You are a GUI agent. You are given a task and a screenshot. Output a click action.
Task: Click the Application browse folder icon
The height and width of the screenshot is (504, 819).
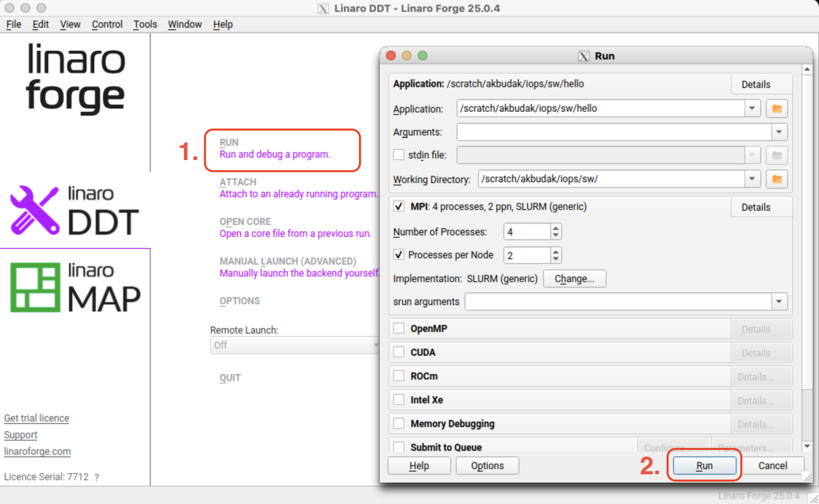click(x=776, y=109)
